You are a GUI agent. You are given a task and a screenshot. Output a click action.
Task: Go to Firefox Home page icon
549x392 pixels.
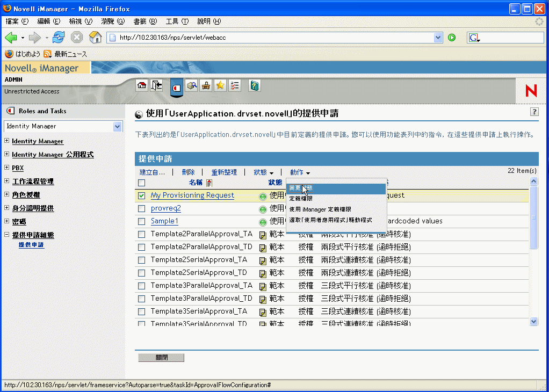[x=95, y=37]
